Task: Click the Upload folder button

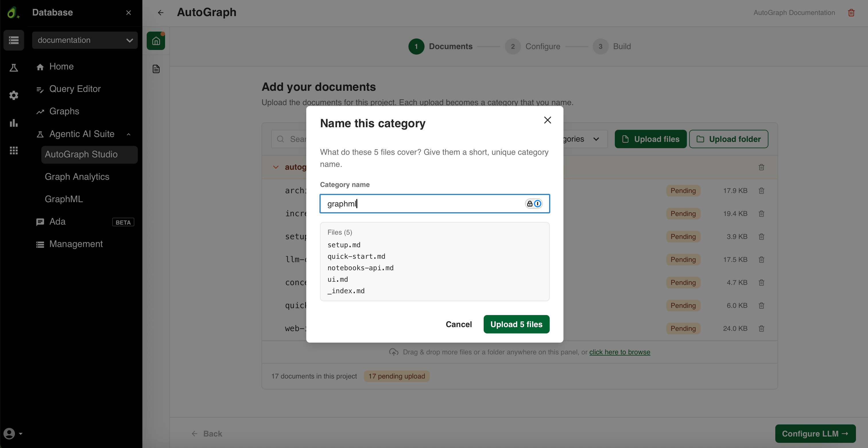Action: tap(728, 139)
